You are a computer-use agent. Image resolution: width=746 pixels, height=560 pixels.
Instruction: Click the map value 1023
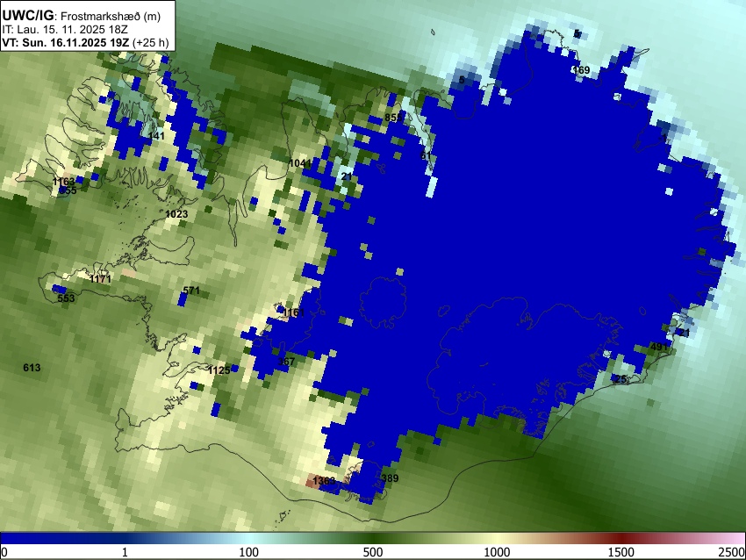[176, 214]
